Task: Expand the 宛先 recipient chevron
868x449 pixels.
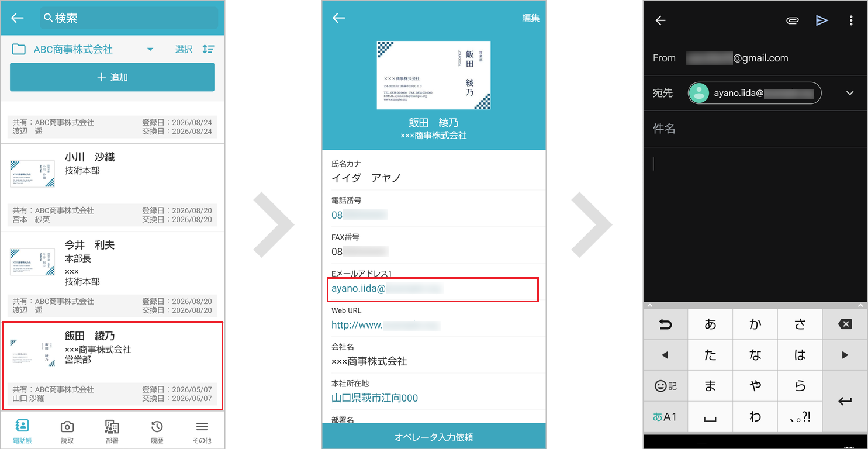Action: [850, 93]
